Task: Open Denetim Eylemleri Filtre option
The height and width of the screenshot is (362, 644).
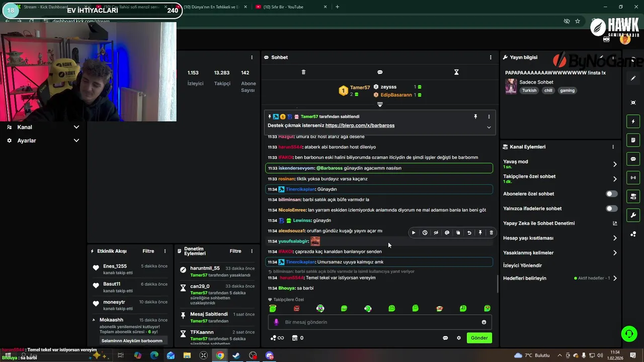Action: [235, 251]
